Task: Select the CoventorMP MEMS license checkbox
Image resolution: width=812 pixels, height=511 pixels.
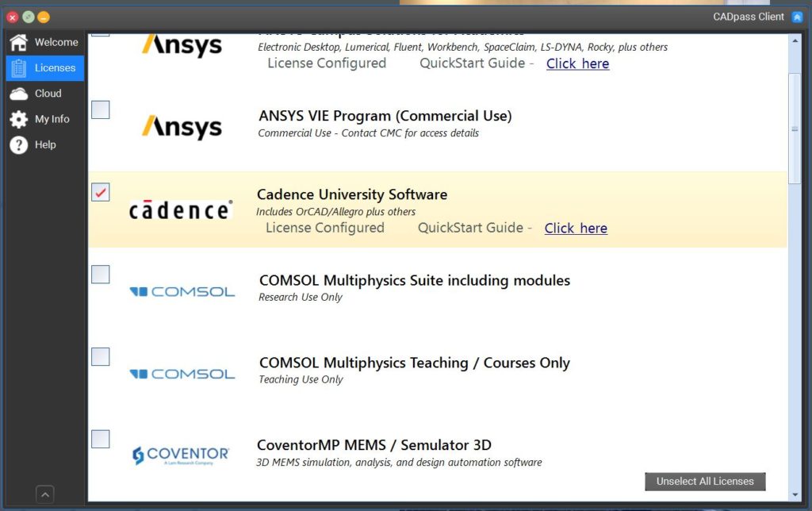Action: point(101,439)
